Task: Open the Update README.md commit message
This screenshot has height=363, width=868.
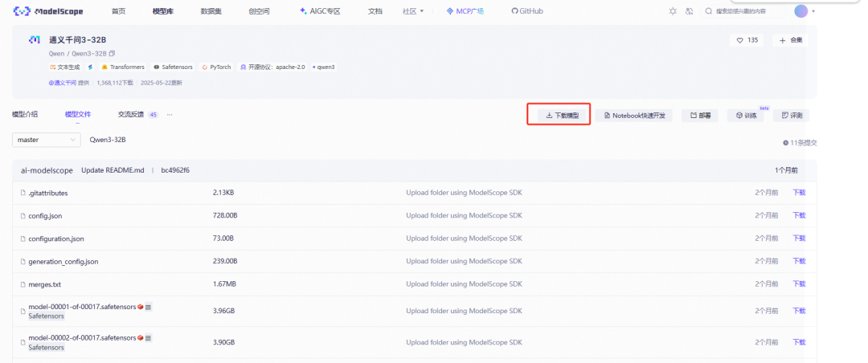Action: tap(113, 170)
